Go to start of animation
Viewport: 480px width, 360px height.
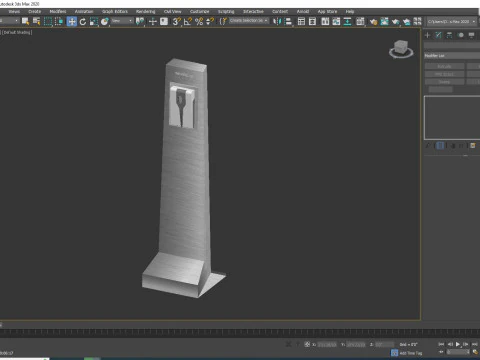pos(441,344)
